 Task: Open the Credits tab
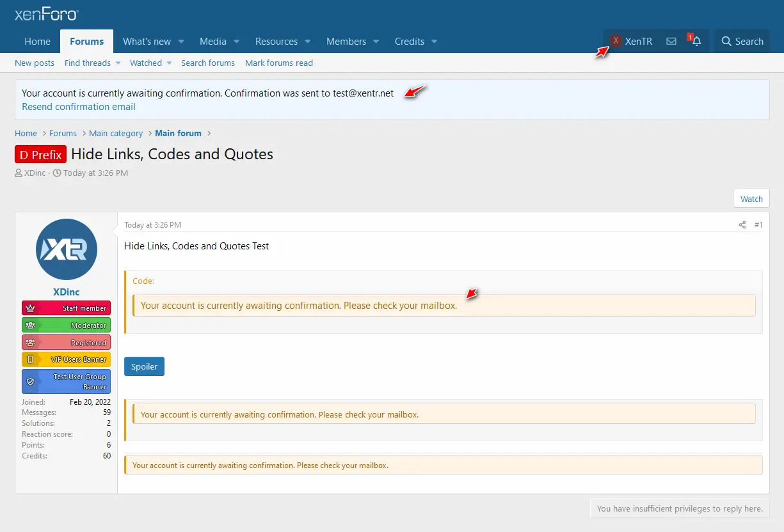click(410, 41)
